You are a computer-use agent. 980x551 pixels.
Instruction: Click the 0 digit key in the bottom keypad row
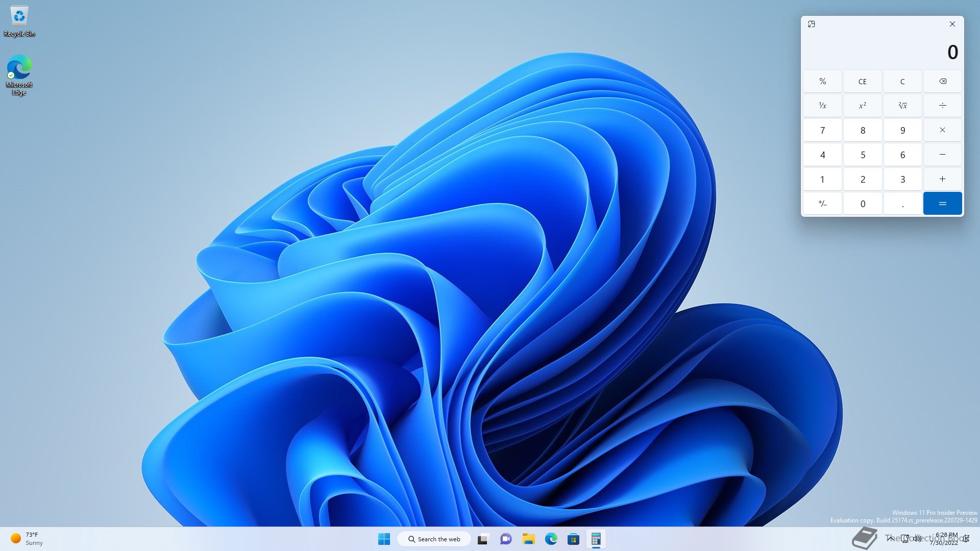coord(862,204)
